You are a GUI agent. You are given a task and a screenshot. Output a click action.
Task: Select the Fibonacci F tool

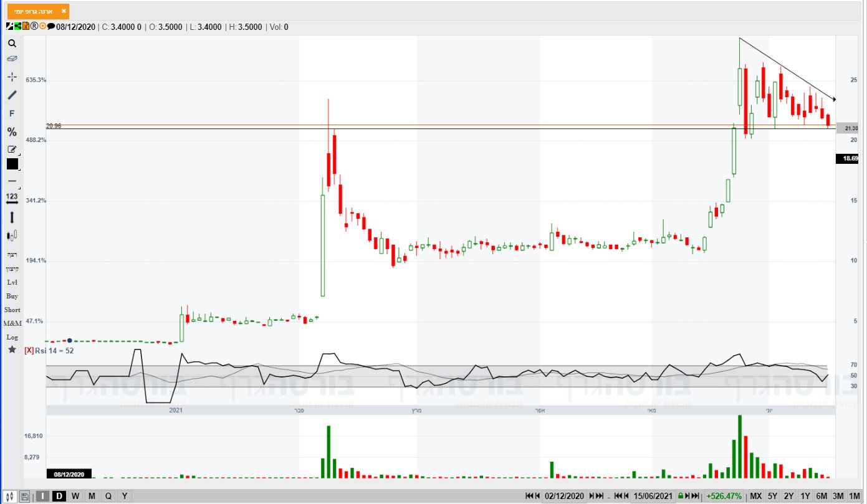pyautogui.click(x=12, y=113)
